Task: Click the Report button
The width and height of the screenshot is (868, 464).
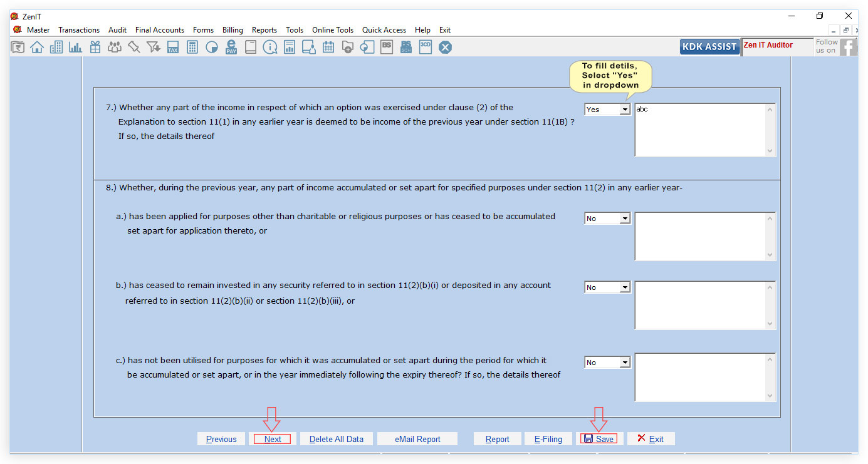Action: click(498, 439)
